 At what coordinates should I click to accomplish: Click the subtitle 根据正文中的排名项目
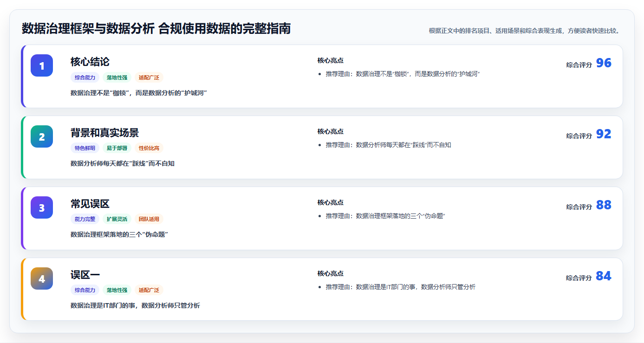point(524,31)
